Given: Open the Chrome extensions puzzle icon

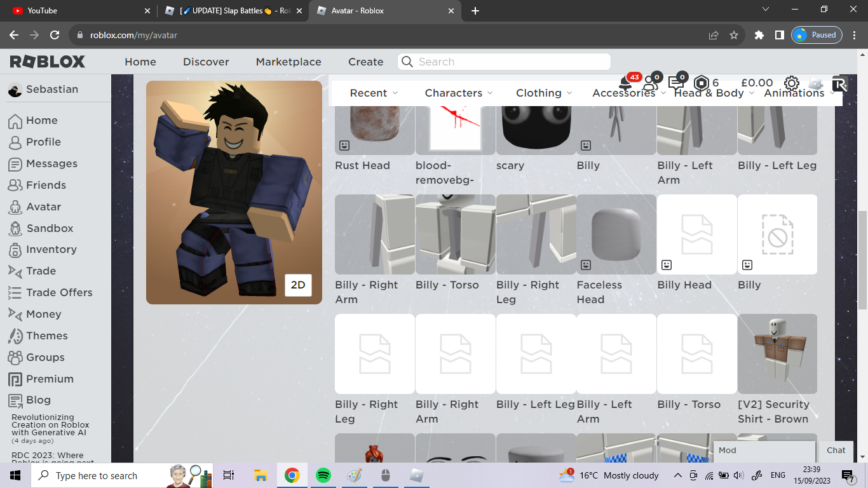Looking at the screenshot, I should (759, 36).
